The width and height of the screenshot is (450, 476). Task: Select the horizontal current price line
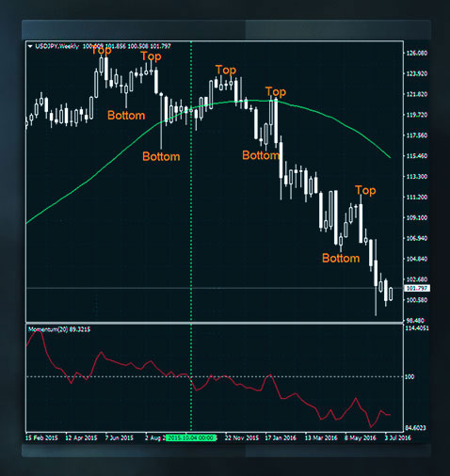(215, 288)
